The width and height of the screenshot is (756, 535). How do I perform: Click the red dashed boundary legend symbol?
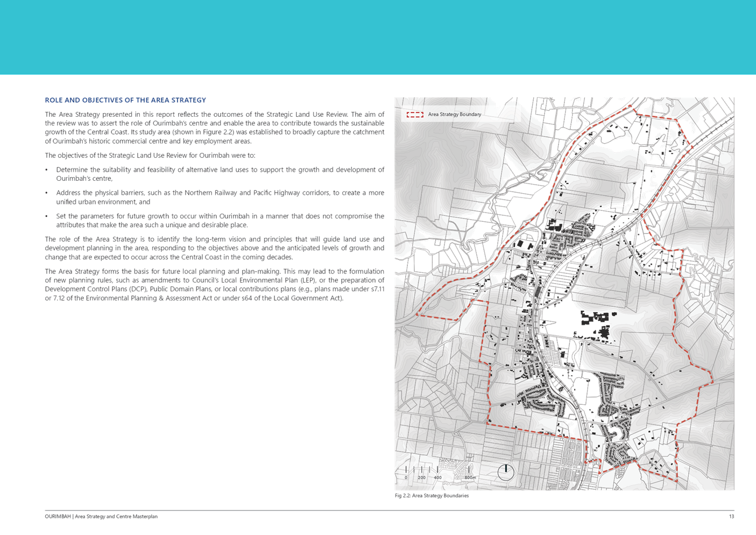pos(414,115)
